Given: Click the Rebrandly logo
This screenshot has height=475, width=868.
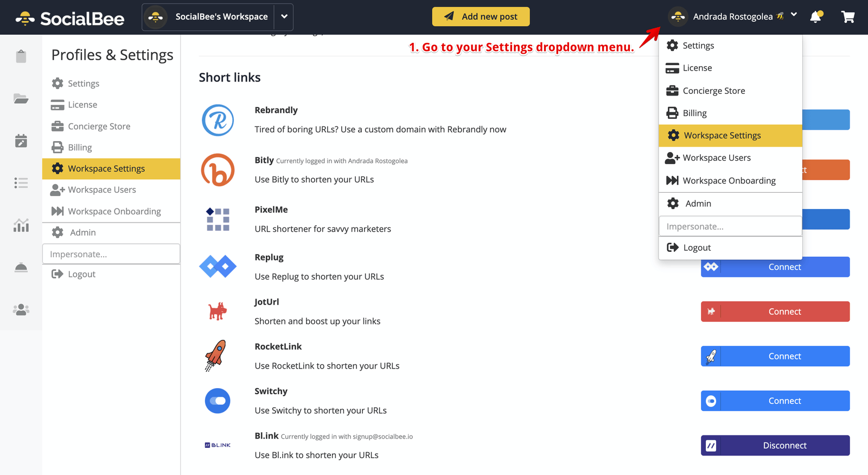Looking at the screenshot, I should pyautogui.click(x=218, y=120).
